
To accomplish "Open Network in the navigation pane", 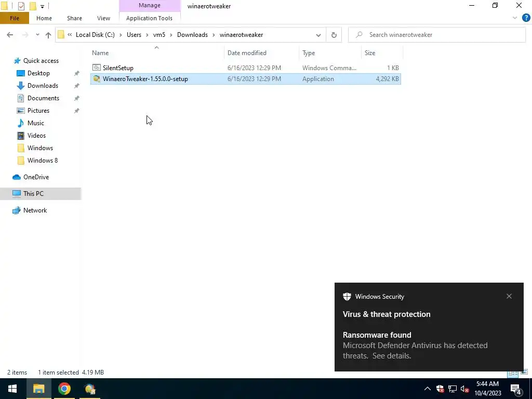I will coord(35,210).
